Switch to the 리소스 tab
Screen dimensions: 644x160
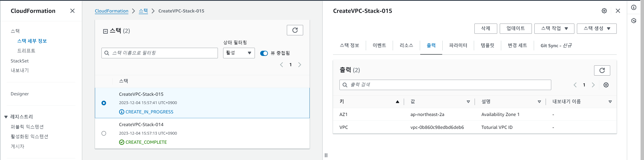tap(406, 45)
